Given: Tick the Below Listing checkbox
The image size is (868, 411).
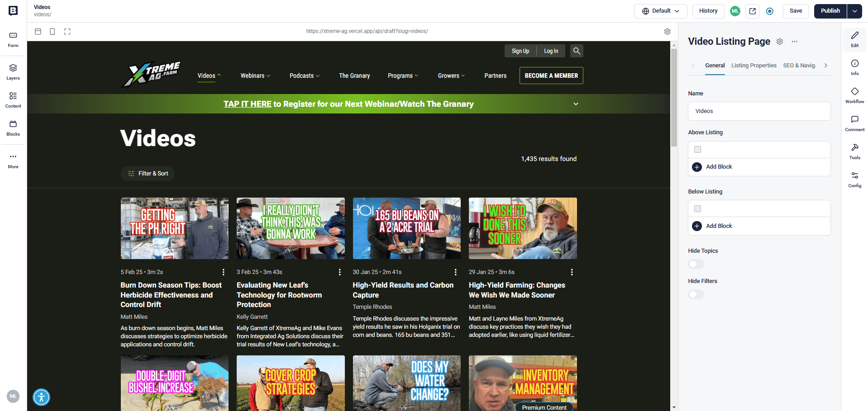Looking at the screenshot, I should (x=697, y=209).
